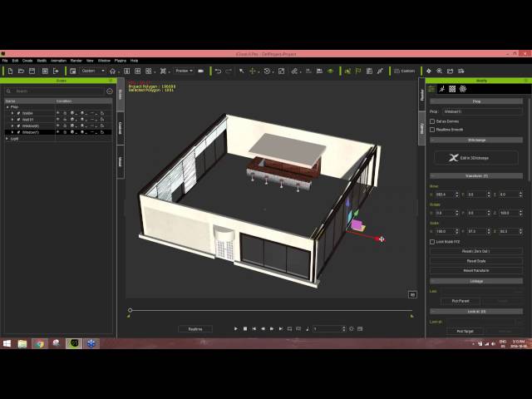This screenshot has width=532, height=399.
Task: Click the Pick Parent button
Action: 461,301
